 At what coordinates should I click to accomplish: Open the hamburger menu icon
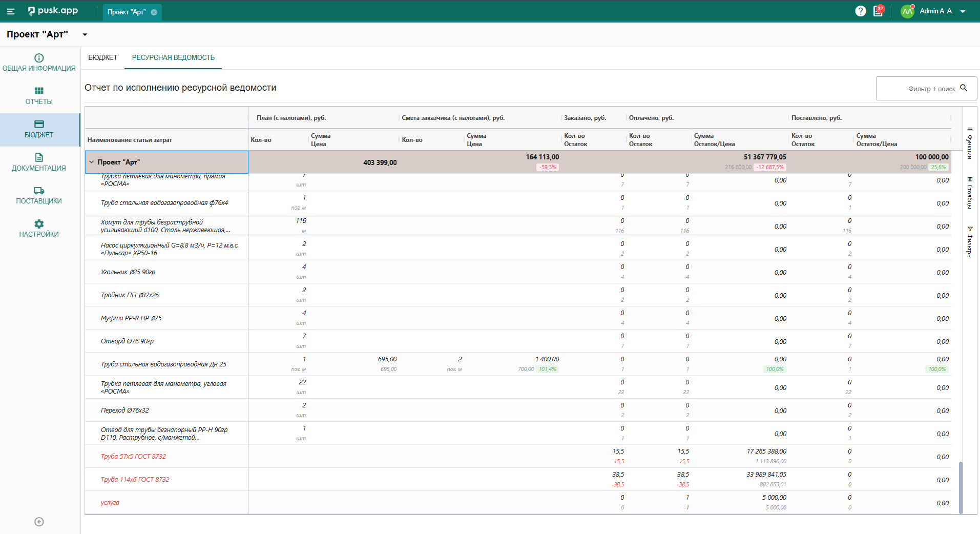[x=11, y=11]
